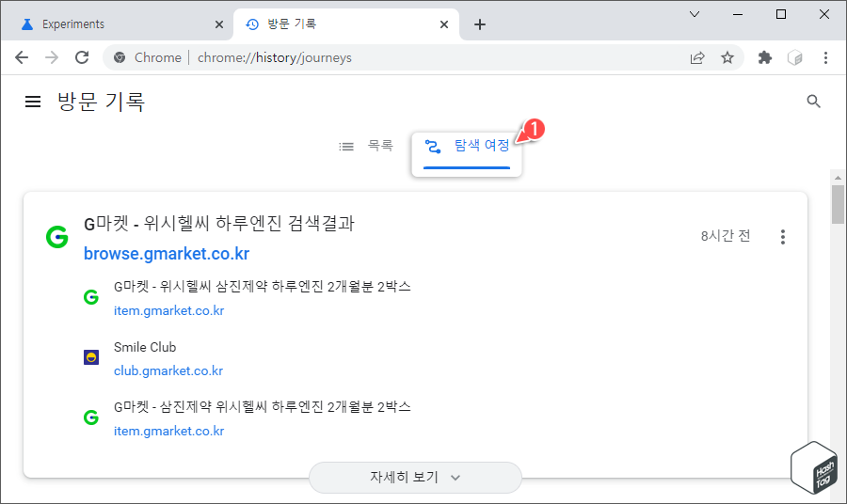Click the forward navigation arrow
Image resolution: width=847 pixels, height=504 pixels.
click(52, 57)
